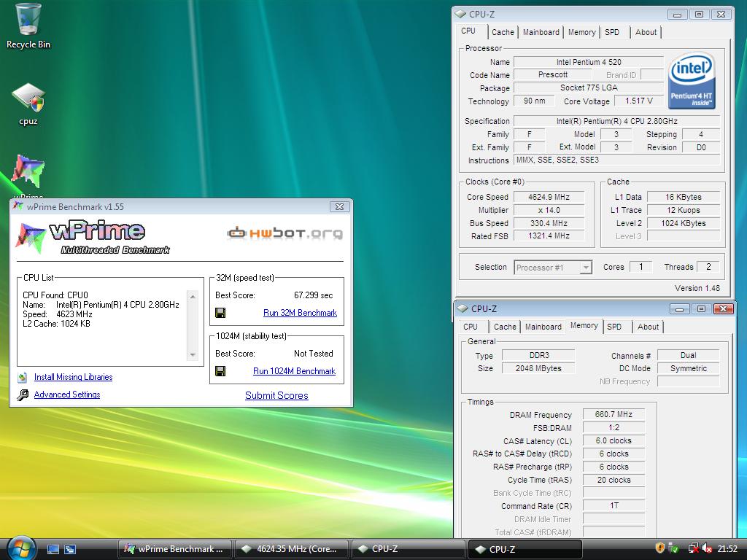The width and height of the screenshot is (747, 560).
Task: Click the Bus Speed value 330.4 MHz
Action: [549, 223]
